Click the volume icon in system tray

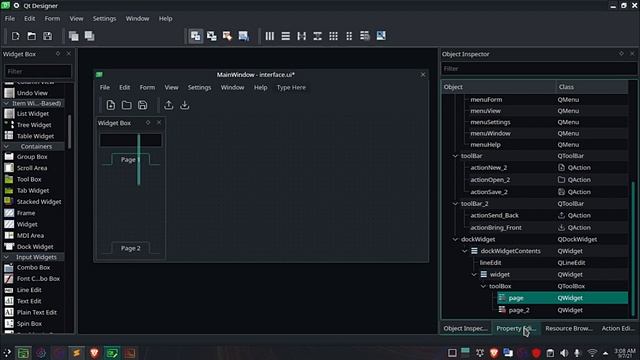click(x=564, y=353)
